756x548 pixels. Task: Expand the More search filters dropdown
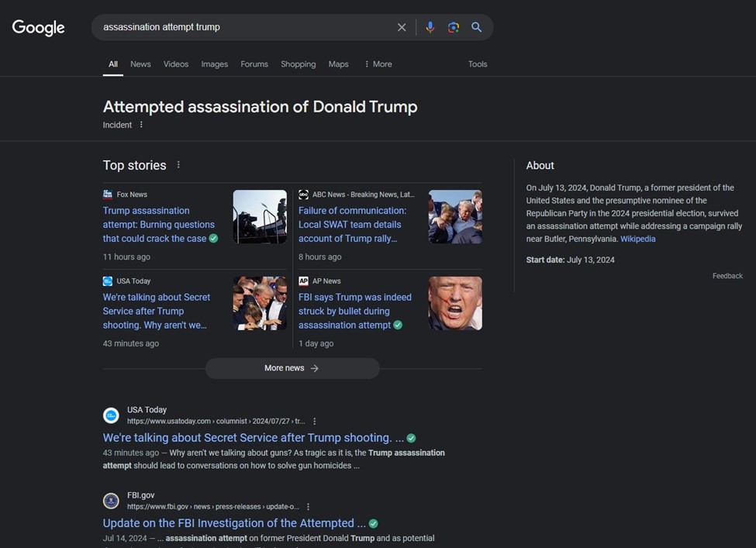378,64
